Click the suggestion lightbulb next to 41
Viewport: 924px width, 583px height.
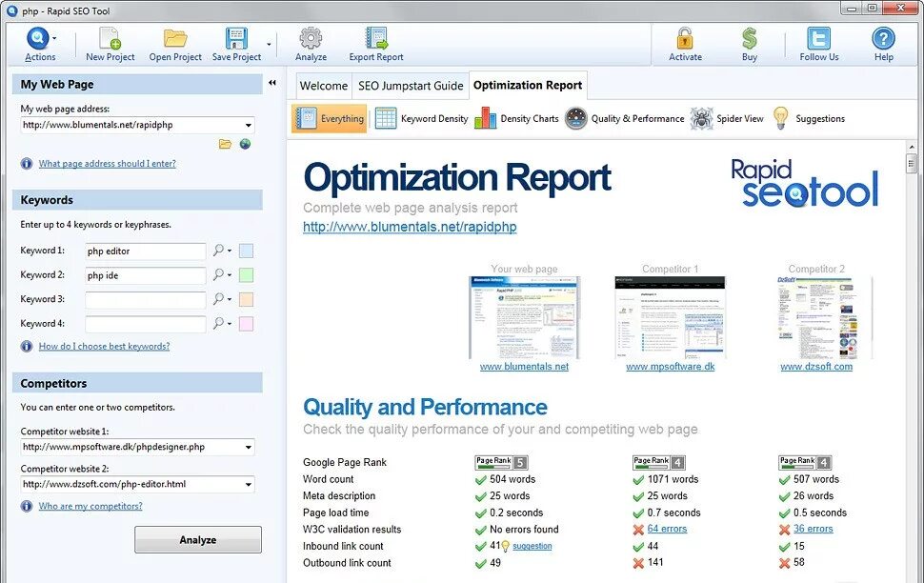coord(505,547)
